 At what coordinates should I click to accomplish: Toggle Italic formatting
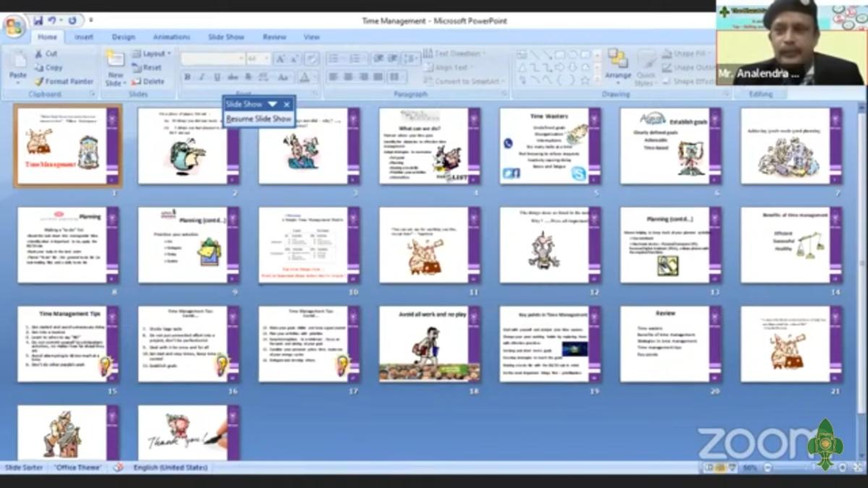pyautogui.click(x=201, y=77)
